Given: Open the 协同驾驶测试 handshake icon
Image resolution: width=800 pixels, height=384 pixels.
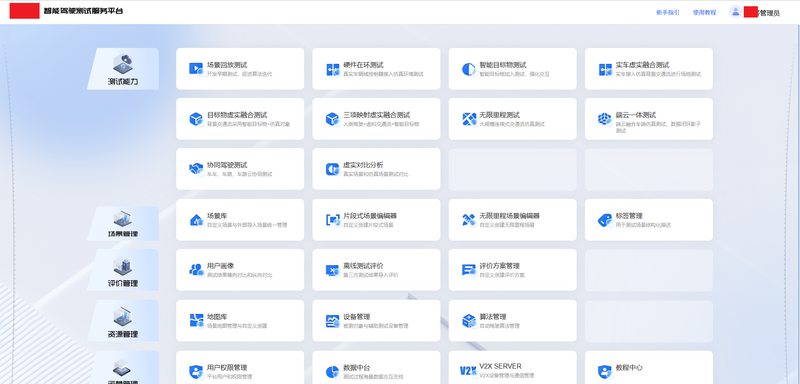Looking at the screenshot, I should pos(196,169).
